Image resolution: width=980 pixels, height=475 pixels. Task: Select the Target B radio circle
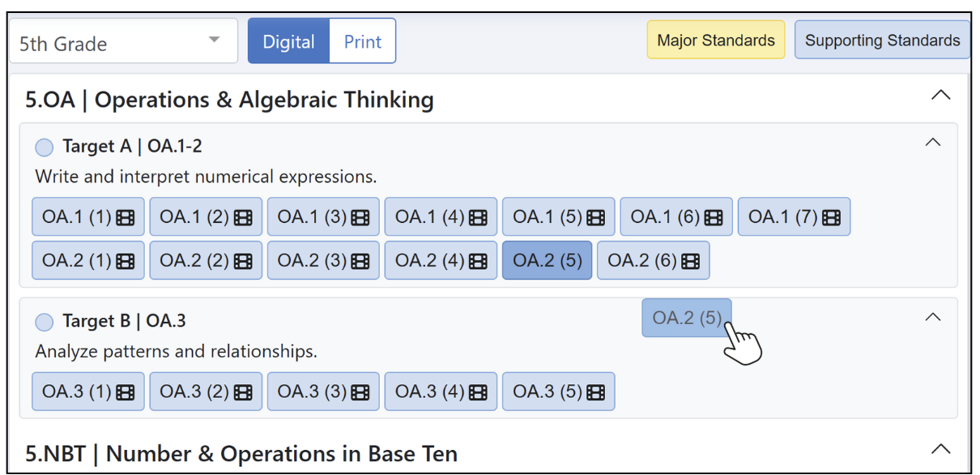pyautogui.click(x=45, y=323)
